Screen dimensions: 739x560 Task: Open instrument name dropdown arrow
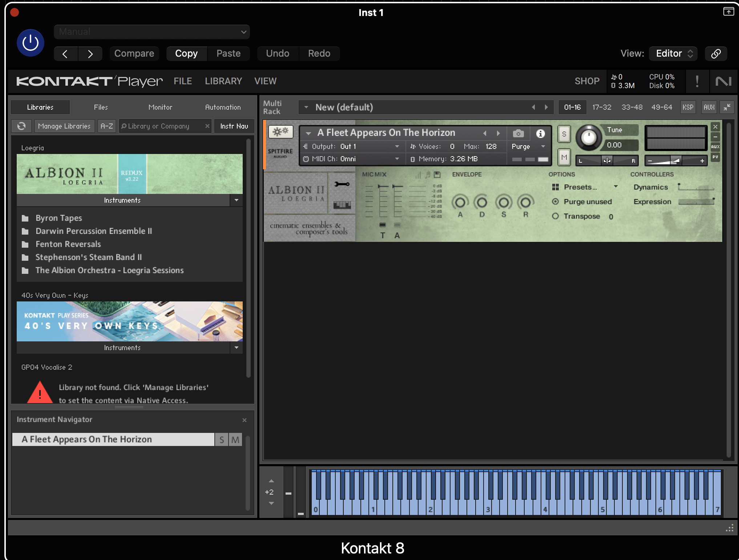pos(308,133)
